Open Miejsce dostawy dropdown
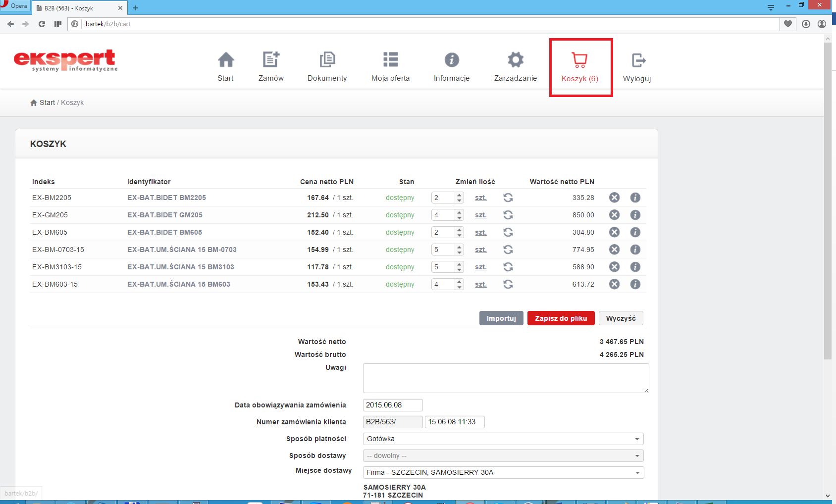Image resolution: width=836 pixels, height=504 pixels. pos(503,472)
